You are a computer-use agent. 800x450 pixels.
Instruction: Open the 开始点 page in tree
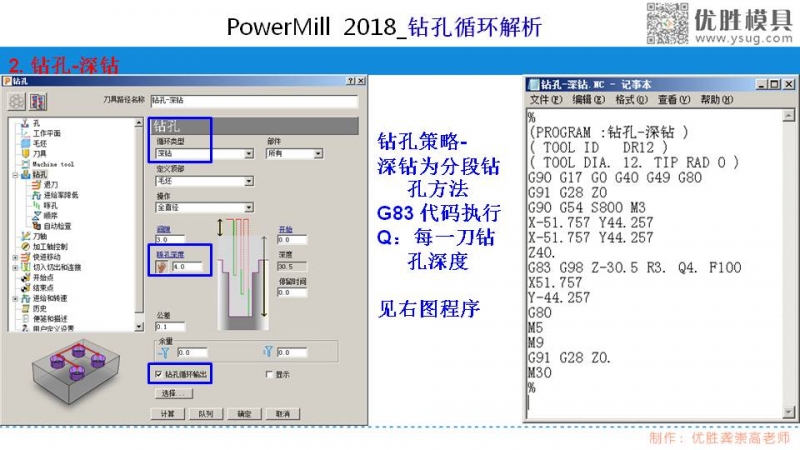point(43,277)
